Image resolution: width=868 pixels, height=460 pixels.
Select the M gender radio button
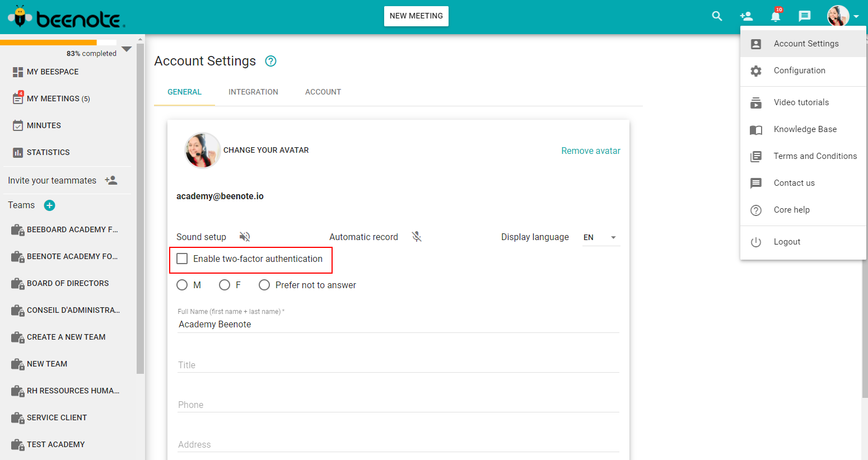182,285
